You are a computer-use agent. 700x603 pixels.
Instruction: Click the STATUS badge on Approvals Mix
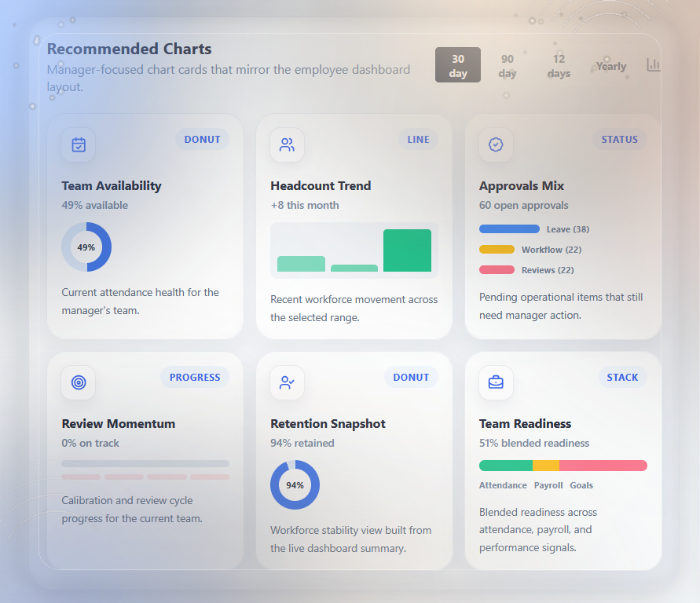point(620,140)
